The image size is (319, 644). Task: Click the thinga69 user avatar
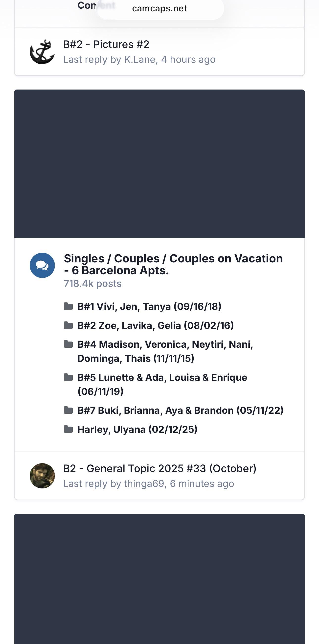[42, 476]
